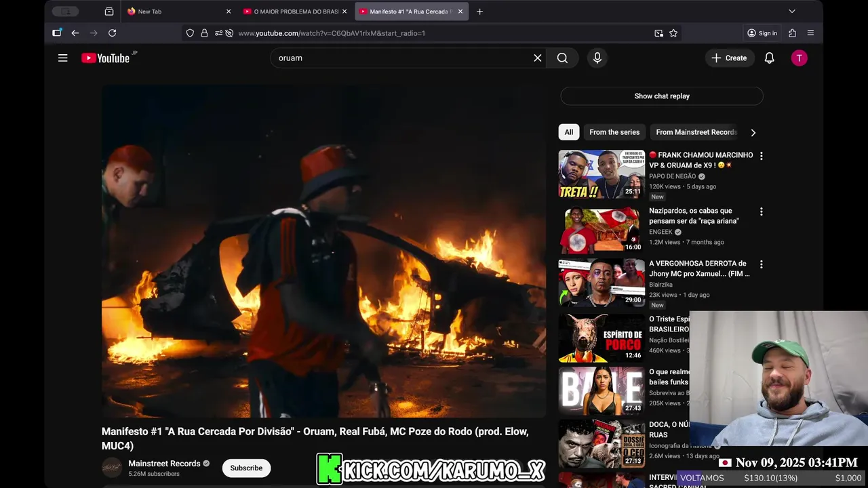Viewport: 868px width, 488px height.
Task: Click the Nazipardos video thumbnail
Action: 601,230
